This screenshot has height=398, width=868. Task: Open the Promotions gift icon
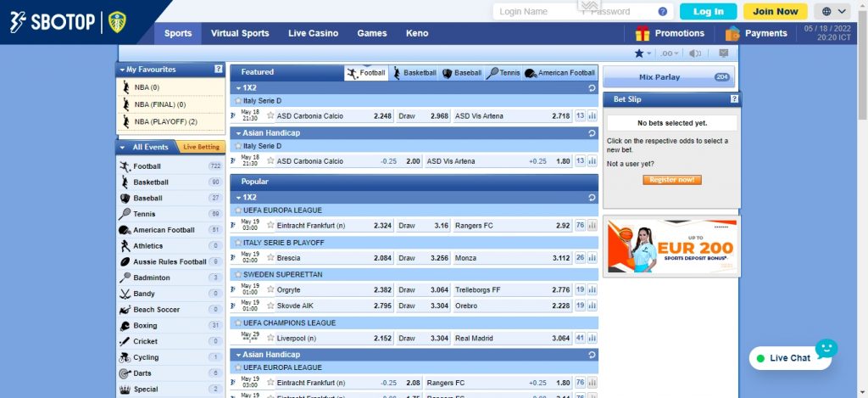tap(643, 33)
